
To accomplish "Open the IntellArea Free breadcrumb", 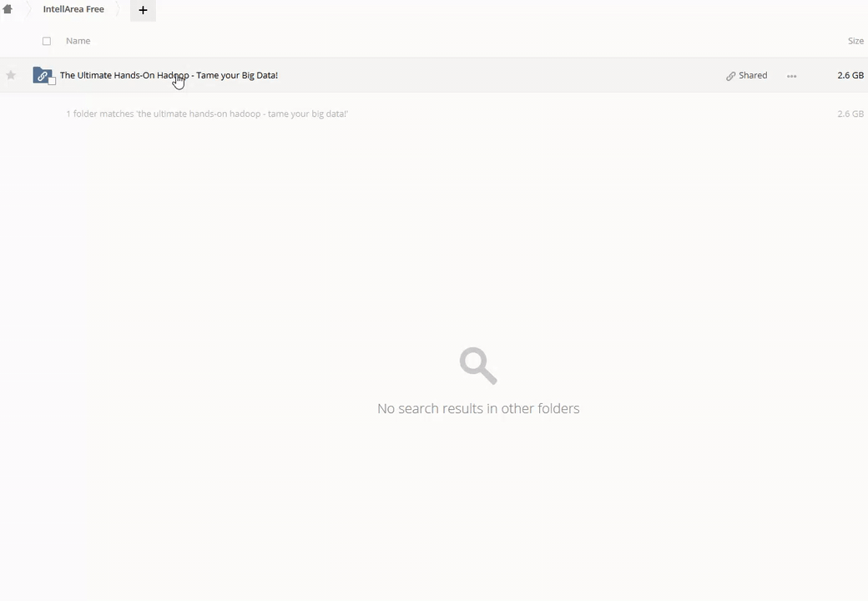I will [x=73, y=9].
